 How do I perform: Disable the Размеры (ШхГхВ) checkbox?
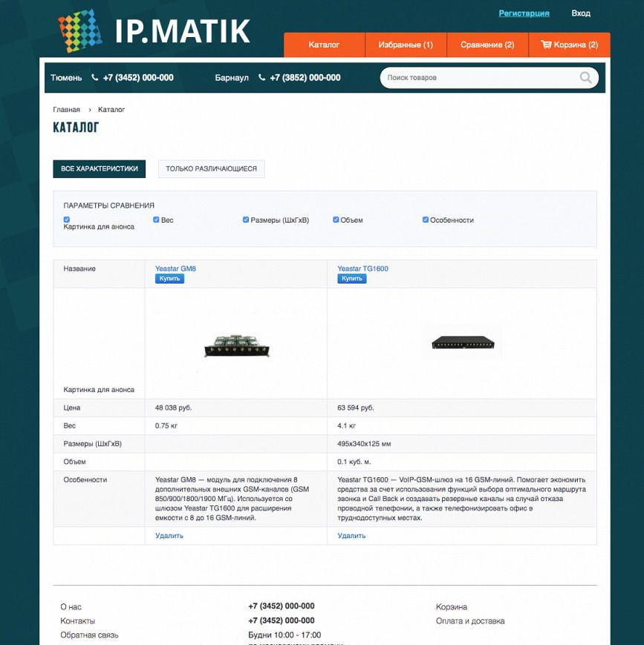(246, 220)
